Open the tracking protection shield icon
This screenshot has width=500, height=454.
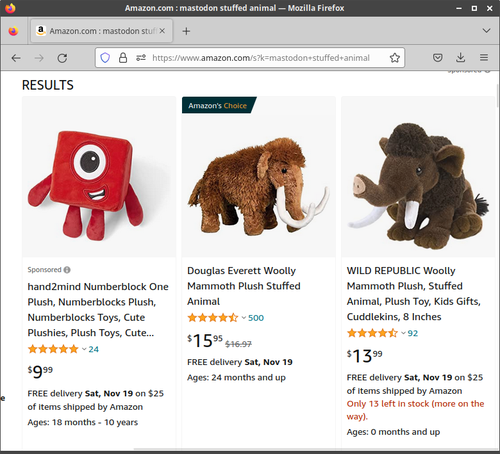pyautogui.click(x=105, y=58)
